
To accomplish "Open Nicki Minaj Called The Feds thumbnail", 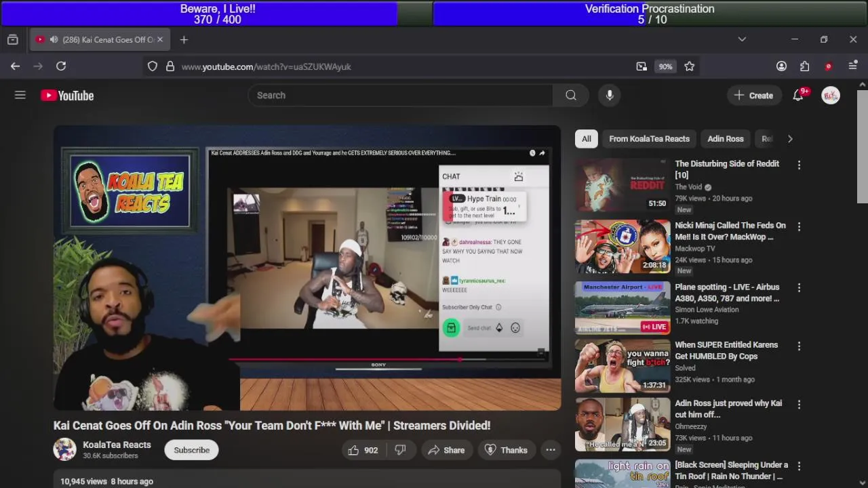I will pos(623,247).
